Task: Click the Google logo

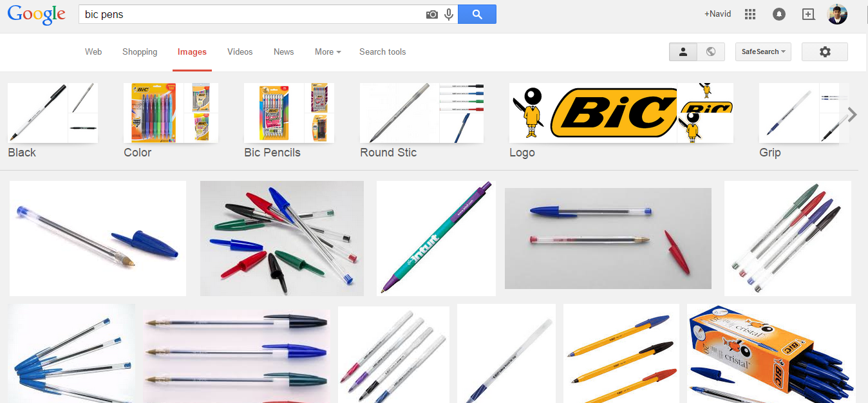Action: point(37,14)
